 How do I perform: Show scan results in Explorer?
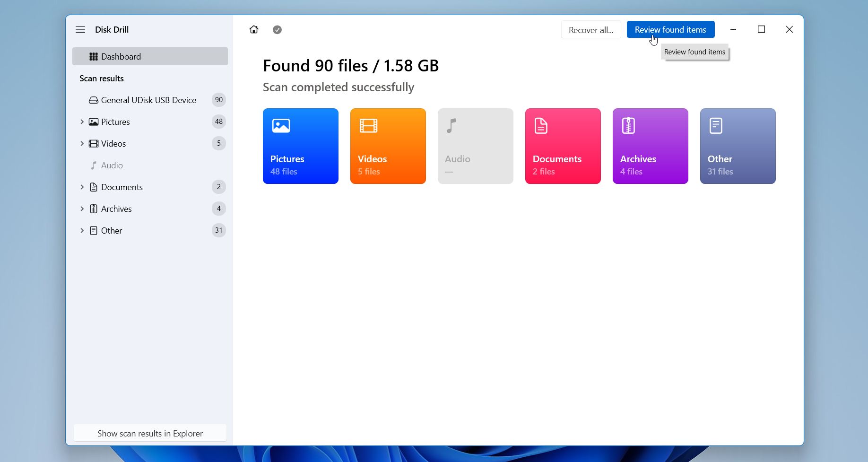click(150, 434)
